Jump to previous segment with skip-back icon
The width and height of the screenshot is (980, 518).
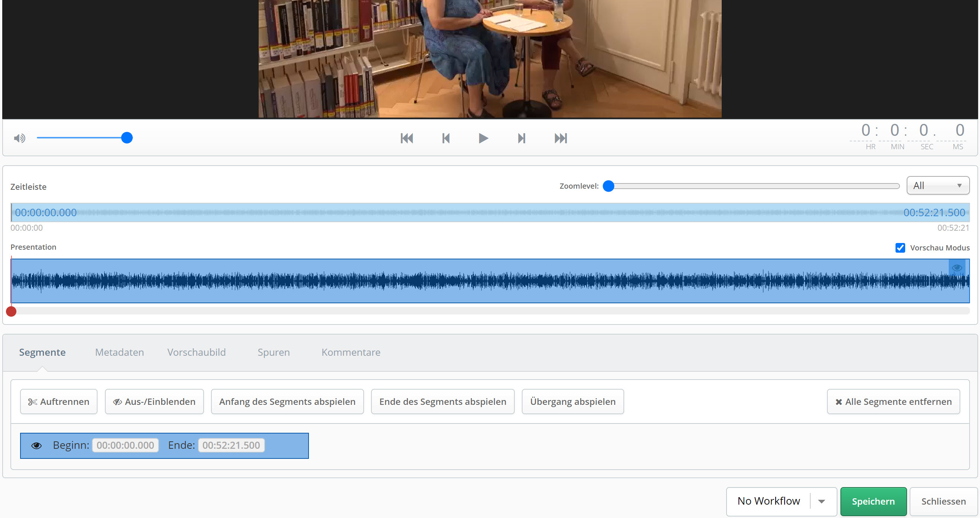pyautogui.click(x=407, y=138)
